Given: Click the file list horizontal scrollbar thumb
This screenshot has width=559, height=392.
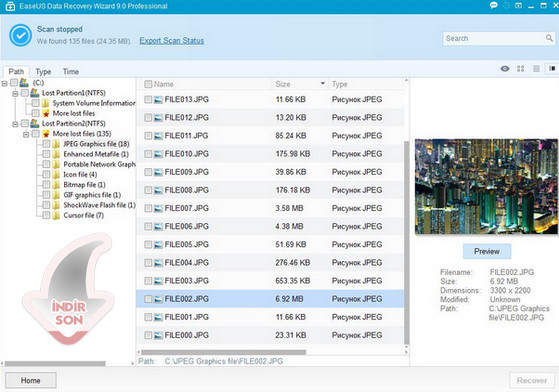Looking at the screenshot, I should [224, 352].
